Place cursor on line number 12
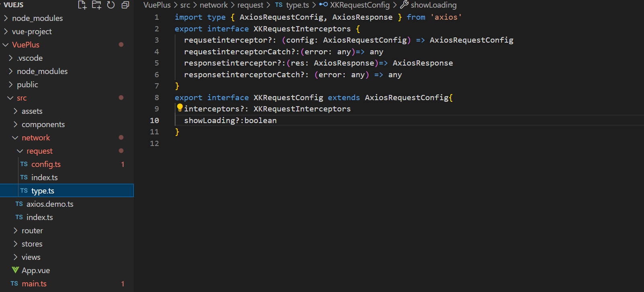The width and height of the screenshot is (644, 292). click(x=154, y=144)
